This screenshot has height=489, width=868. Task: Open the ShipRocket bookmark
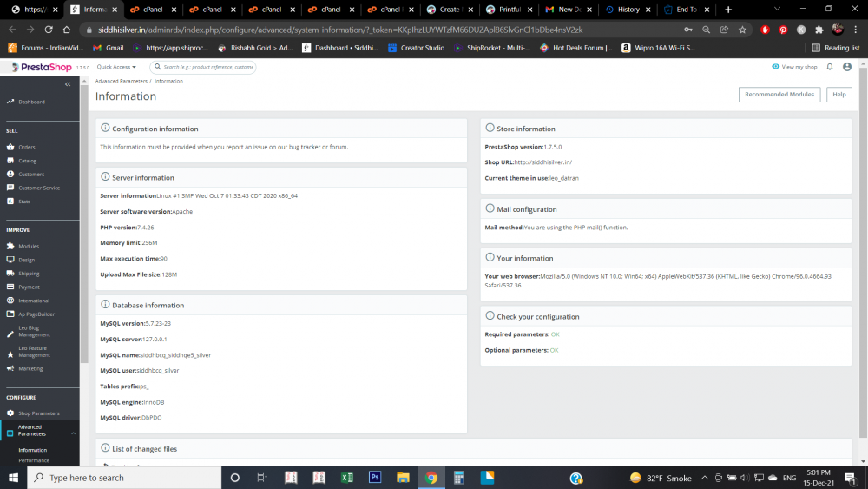click(x=491, y=48)
